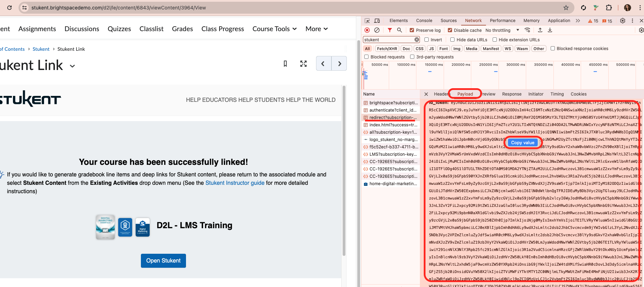Select the redirect?subscription request
The width and height of the screenshot is (644, 287).
pyautogui.click(x=391, y=118)
